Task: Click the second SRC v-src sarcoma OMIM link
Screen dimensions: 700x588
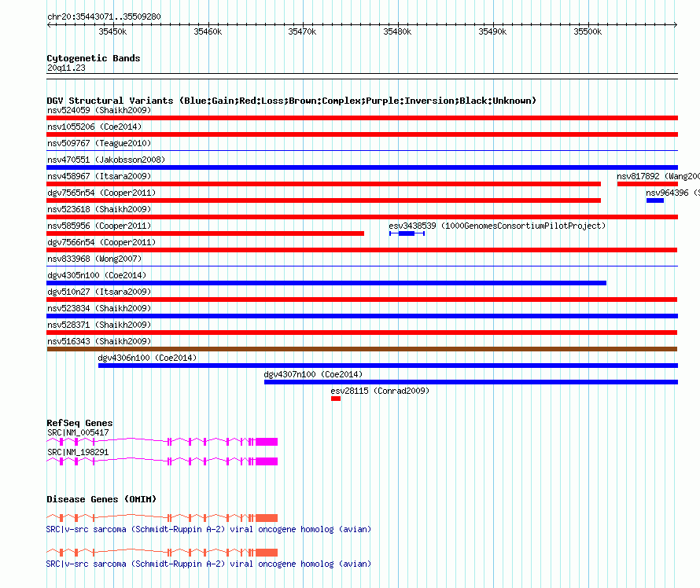Action: (x=208, y=564)
